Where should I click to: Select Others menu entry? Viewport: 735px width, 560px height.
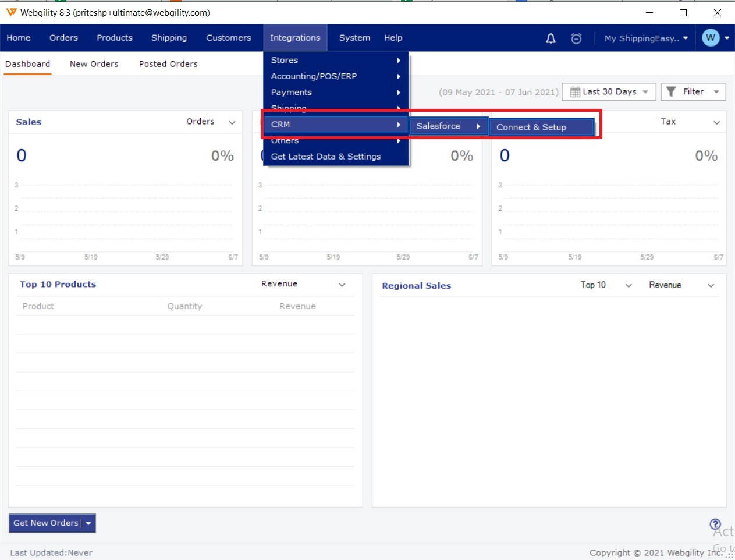pos(336,141)
